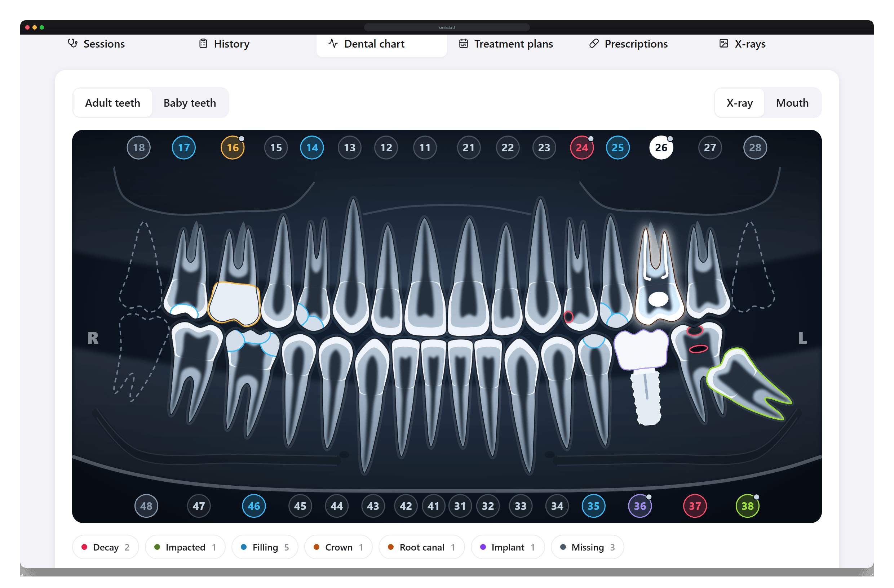Open the Sessions tab
The height and width of the screenshot is (588, 894).
[97, 44]
